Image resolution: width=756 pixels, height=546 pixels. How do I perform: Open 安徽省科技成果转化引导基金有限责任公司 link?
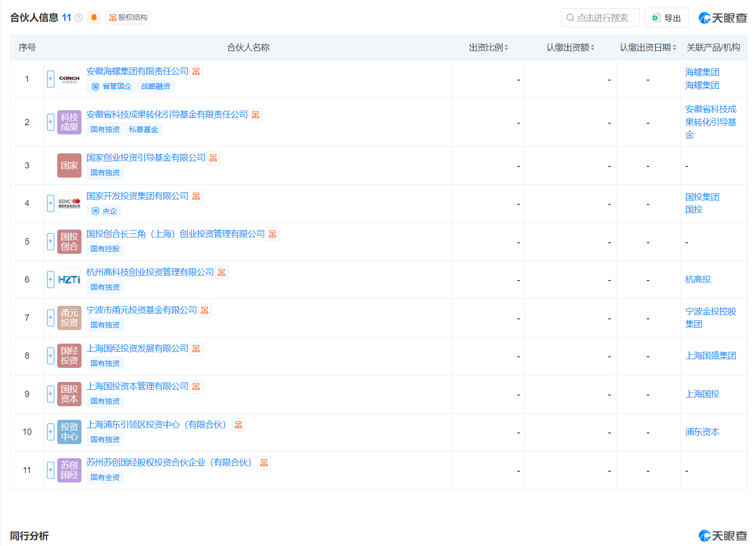pos(167,115)
